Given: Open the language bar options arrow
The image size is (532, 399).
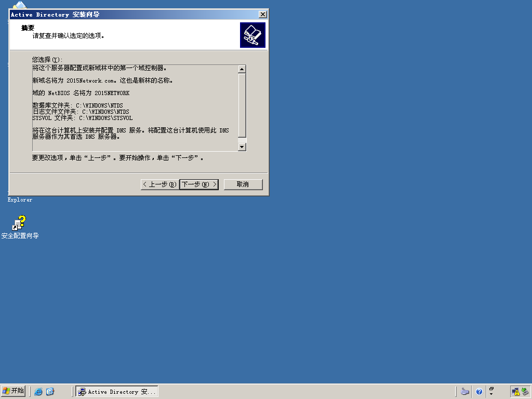Looking at the screenshot, I should (491, 394).
